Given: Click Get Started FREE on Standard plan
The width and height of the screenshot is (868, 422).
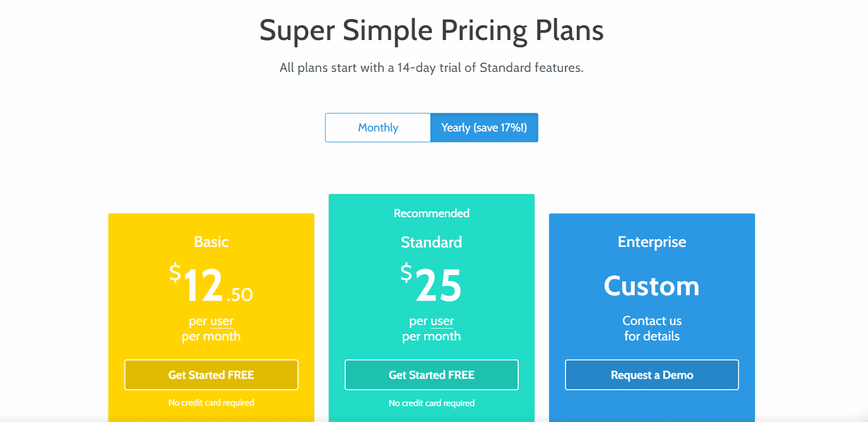Looking at the screenshot, I should pos(431,375).
